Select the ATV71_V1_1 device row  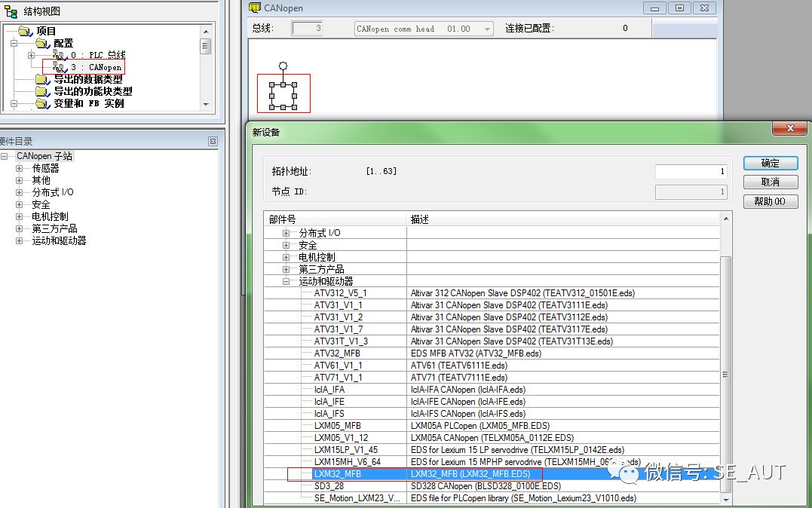click(x=492, y=378)
